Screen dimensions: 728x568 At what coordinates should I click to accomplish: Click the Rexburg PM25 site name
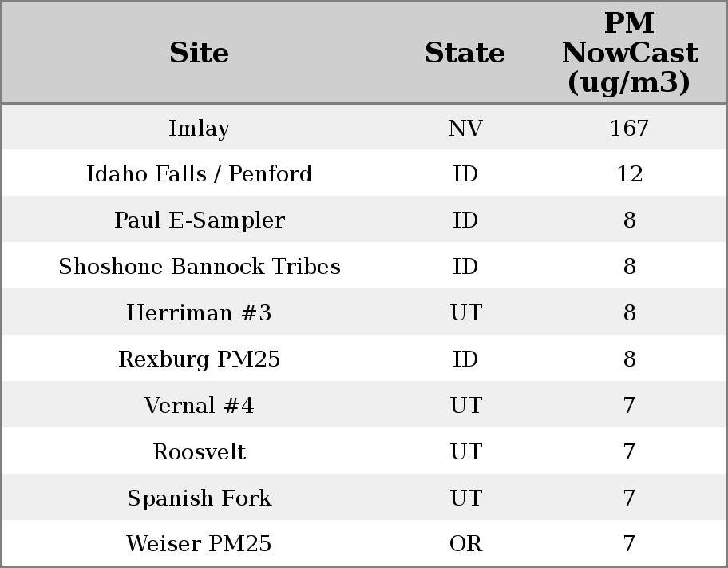[199, 359]
